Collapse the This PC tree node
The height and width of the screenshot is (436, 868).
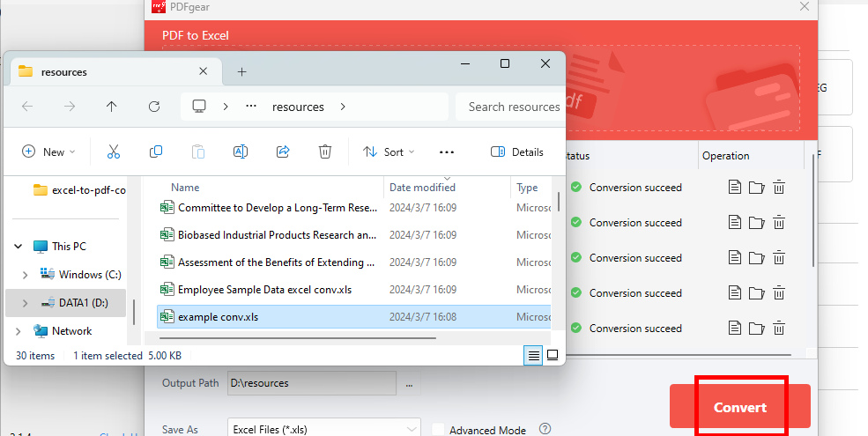pos(19,247)
